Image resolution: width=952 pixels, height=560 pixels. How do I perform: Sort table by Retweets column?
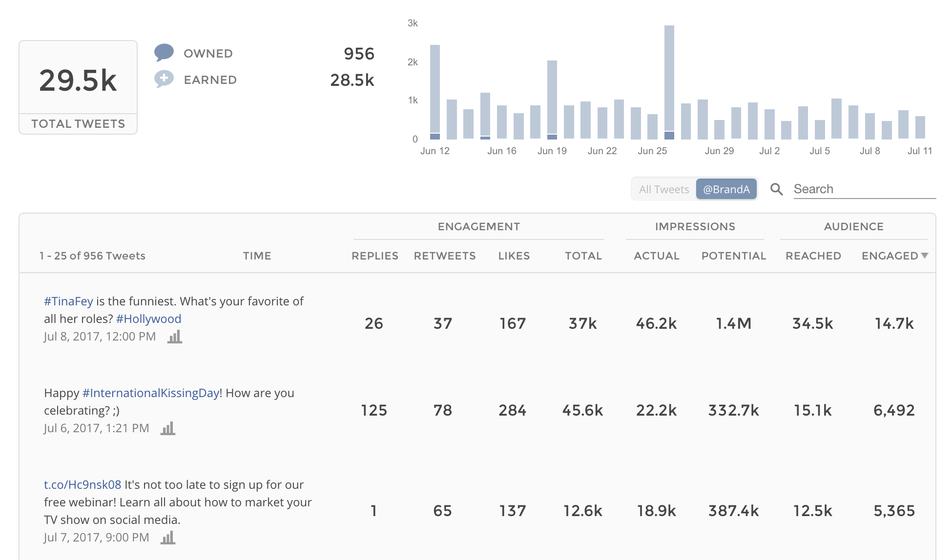point(444,256)
